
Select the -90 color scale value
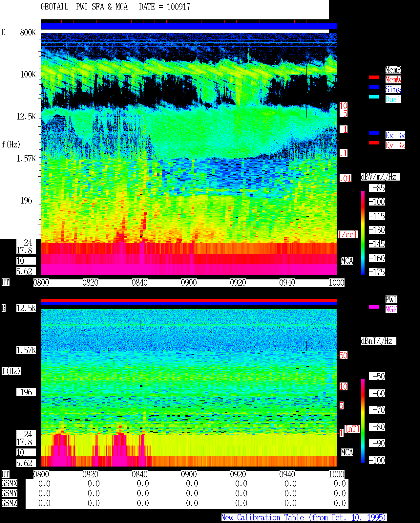click(377, 443)
